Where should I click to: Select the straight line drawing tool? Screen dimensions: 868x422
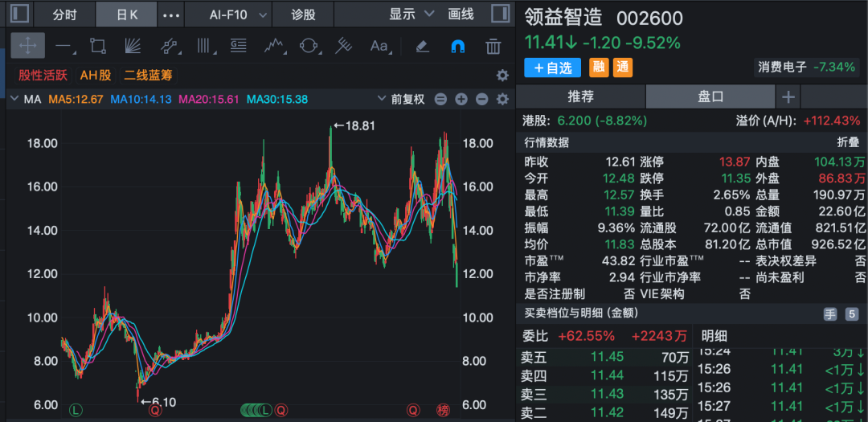(65, 47)
